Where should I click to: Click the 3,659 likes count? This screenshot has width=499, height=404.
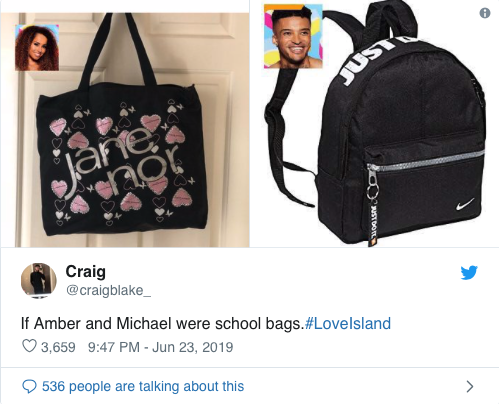(x=58, y=347)
